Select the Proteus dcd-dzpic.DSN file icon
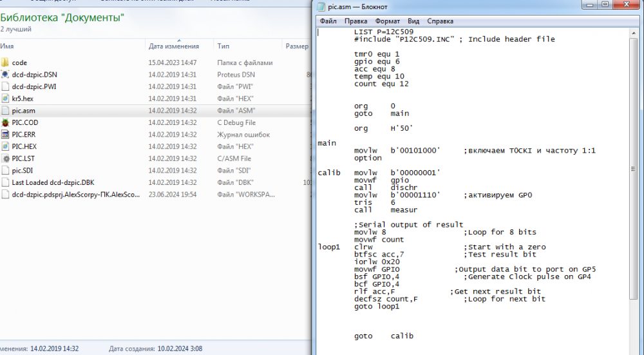This screenshot has height=355, width=644. [x=6, y=74]
